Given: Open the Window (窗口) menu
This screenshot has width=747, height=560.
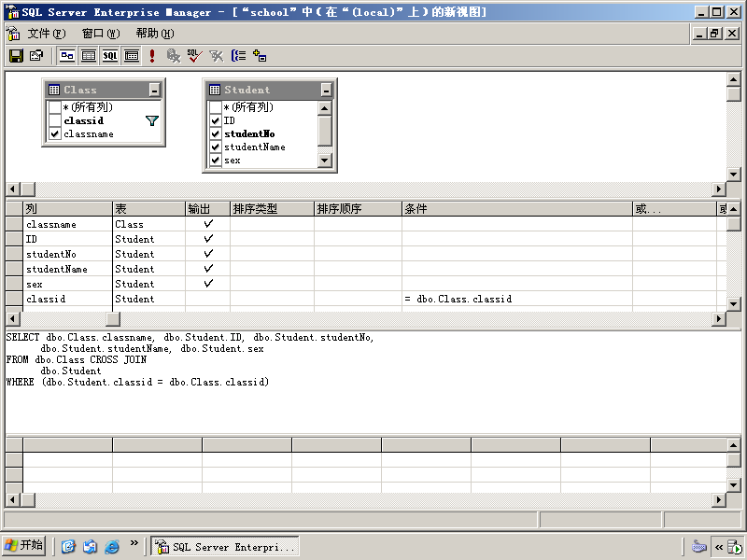Looking at the screenshot, I should [101, 34].
